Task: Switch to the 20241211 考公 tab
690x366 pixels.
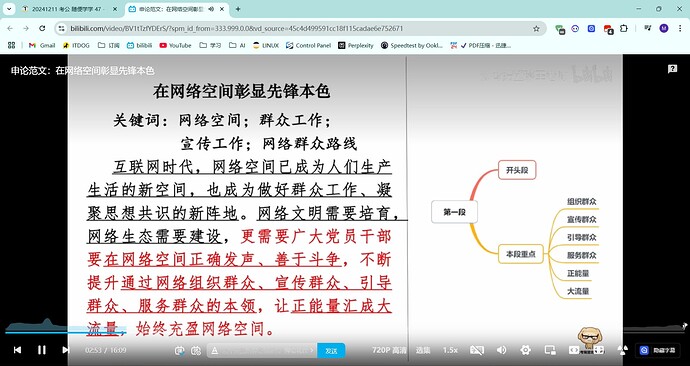Action: pos(68,9)
